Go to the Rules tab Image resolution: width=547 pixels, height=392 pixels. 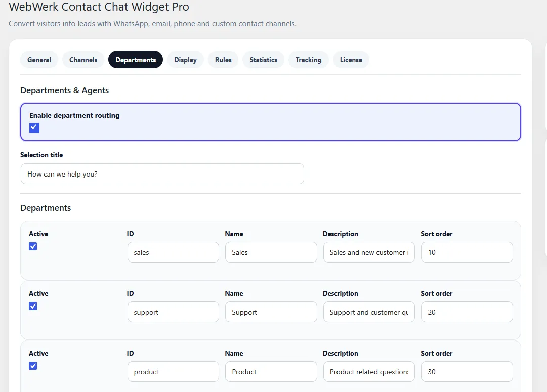(x=223, y=60)
